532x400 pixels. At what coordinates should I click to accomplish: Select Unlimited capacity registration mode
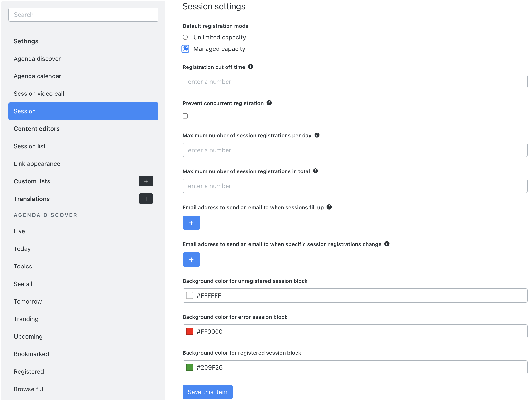click(x=185, y=37)
